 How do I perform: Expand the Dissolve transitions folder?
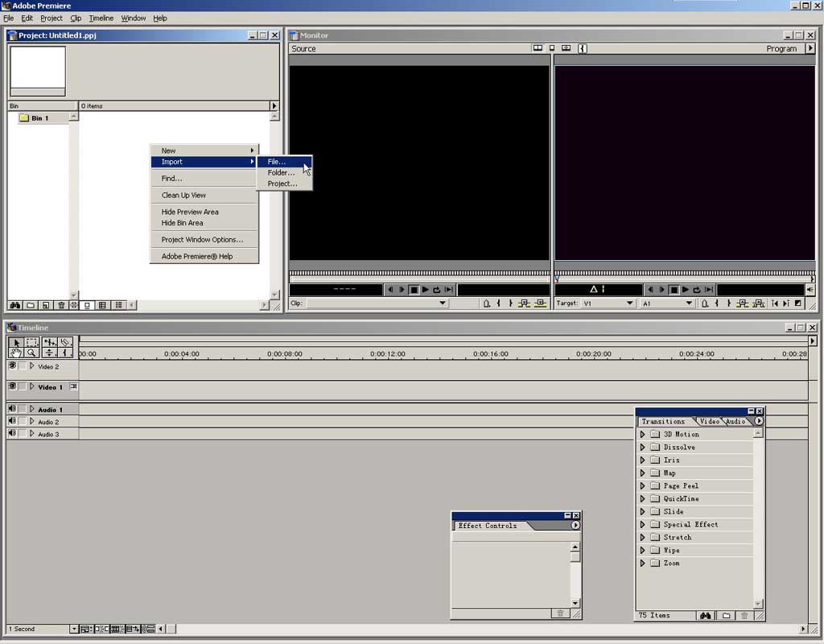click(x=642, y=448)
